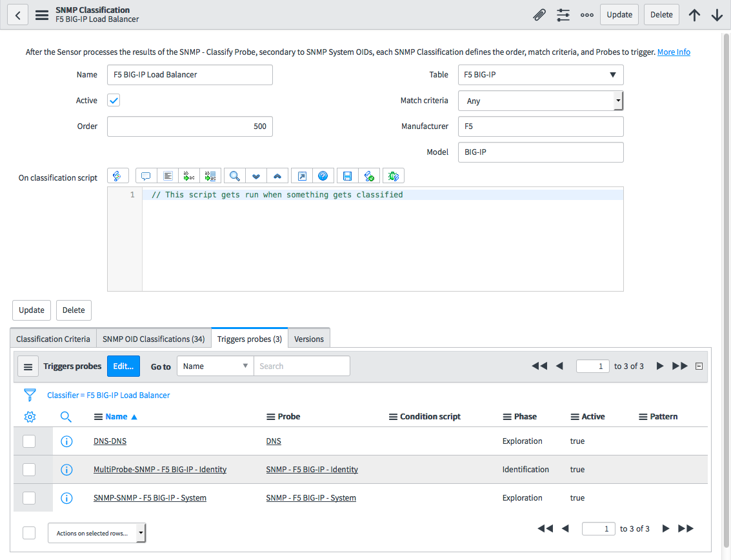This screenshot has width=731, height=560.
Task: Open the Table dropdown showing F5 BIG-IP
Action: click(x=541, y=75)
